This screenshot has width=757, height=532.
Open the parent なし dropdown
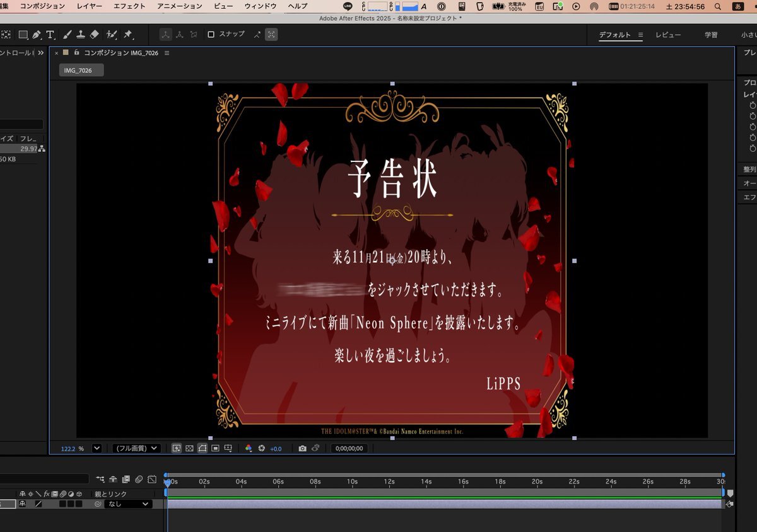pyautogui.click(x=128, y=504)
